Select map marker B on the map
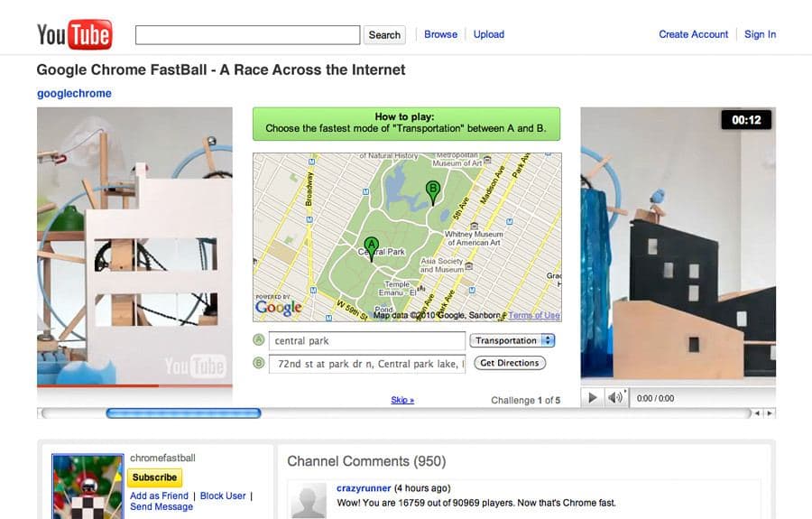 tap(433, 193)
